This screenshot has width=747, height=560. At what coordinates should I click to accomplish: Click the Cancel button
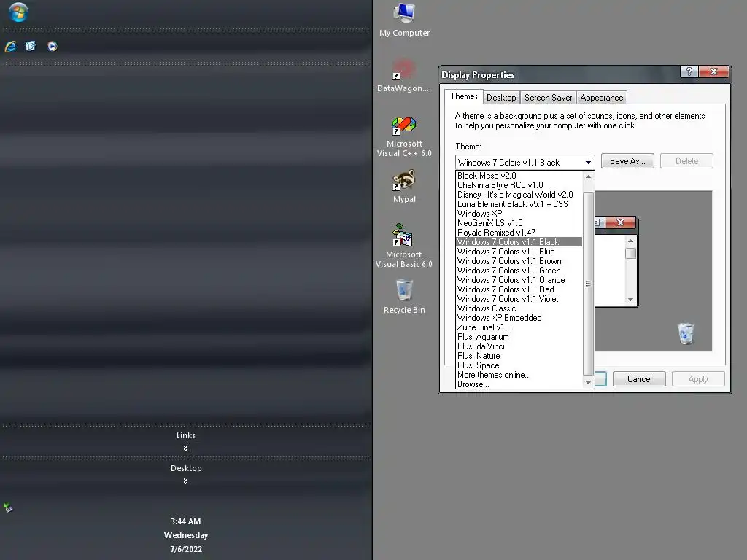pyautogui.click(x=639, y=379)
